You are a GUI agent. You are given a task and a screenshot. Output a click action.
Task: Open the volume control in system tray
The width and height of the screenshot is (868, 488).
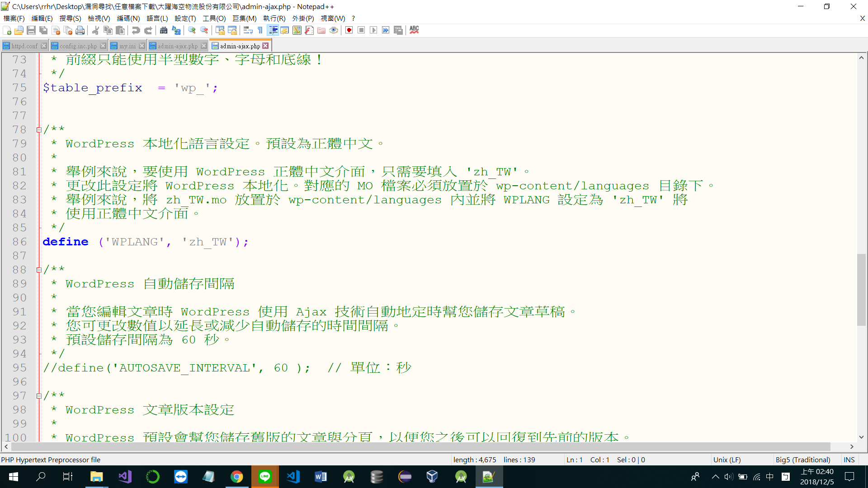(x=728, y=477)
